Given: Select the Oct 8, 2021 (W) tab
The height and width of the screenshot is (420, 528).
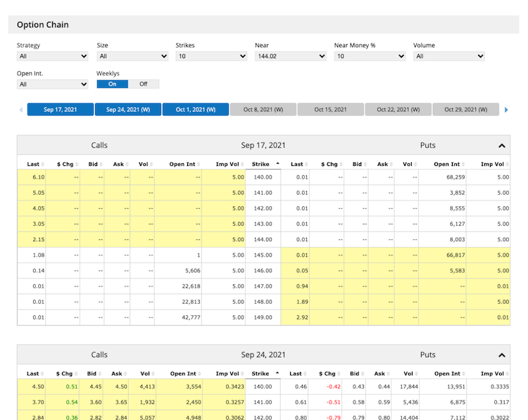Looking at the screenshot, I should coord(263,110).
